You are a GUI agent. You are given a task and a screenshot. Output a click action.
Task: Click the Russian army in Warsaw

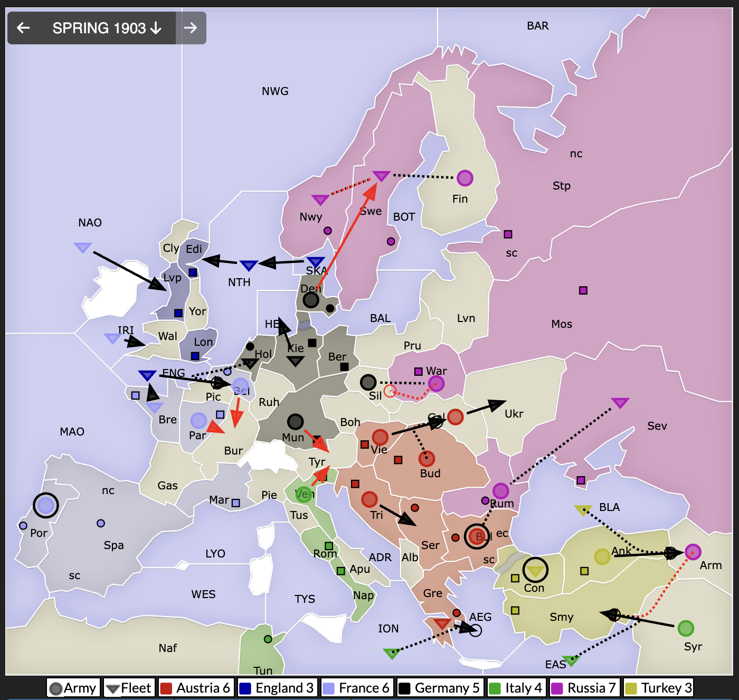coord(436,383)
